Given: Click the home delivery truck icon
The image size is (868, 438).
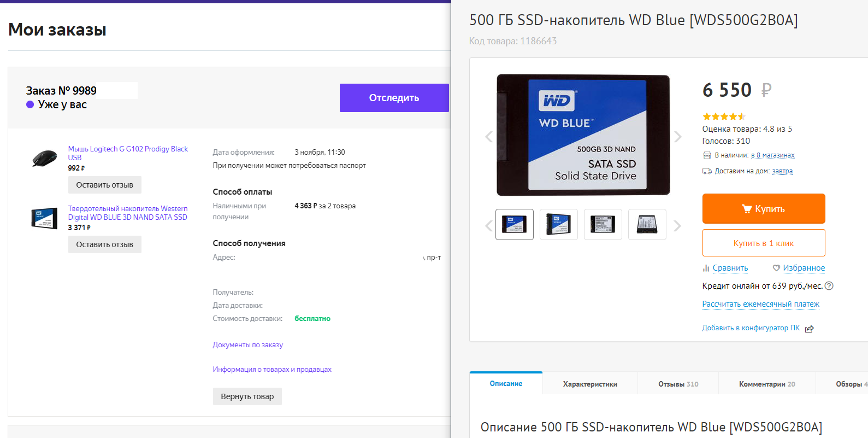Looking at the screenshot, I should click(x=707, y=171).
